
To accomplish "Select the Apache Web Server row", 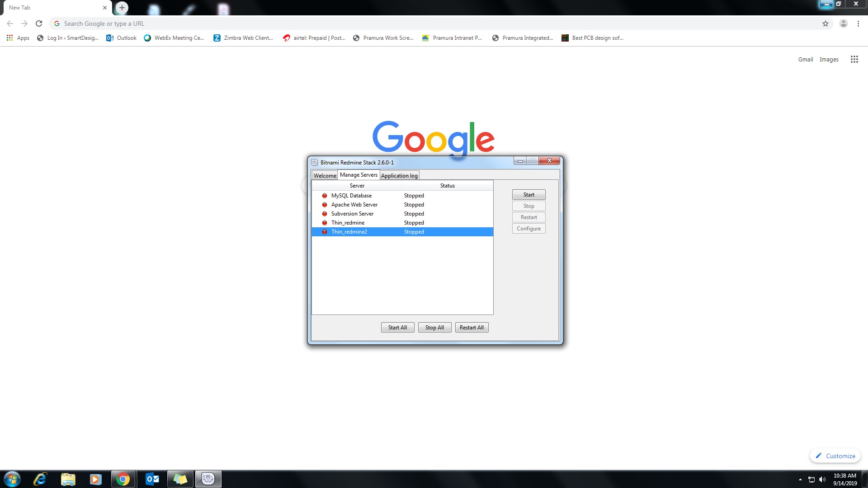I will point(402,205).
